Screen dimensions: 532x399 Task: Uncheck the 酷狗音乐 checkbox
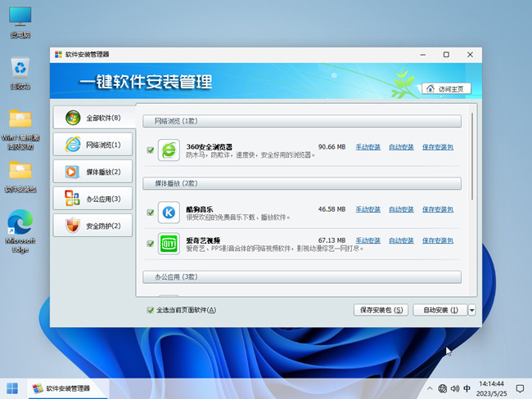click(x=151, y=213)
